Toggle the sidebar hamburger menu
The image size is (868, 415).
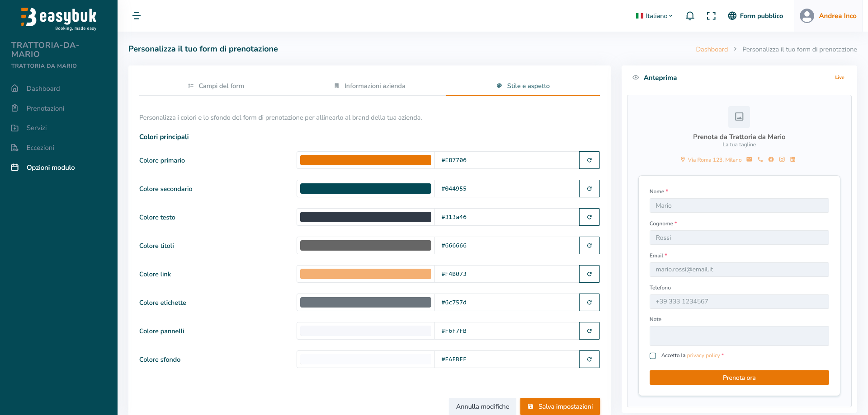click(137, 16)
